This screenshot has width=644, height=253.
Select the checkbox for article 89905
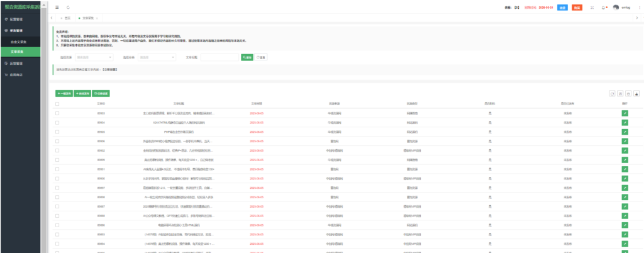click(x=57, y=132)
